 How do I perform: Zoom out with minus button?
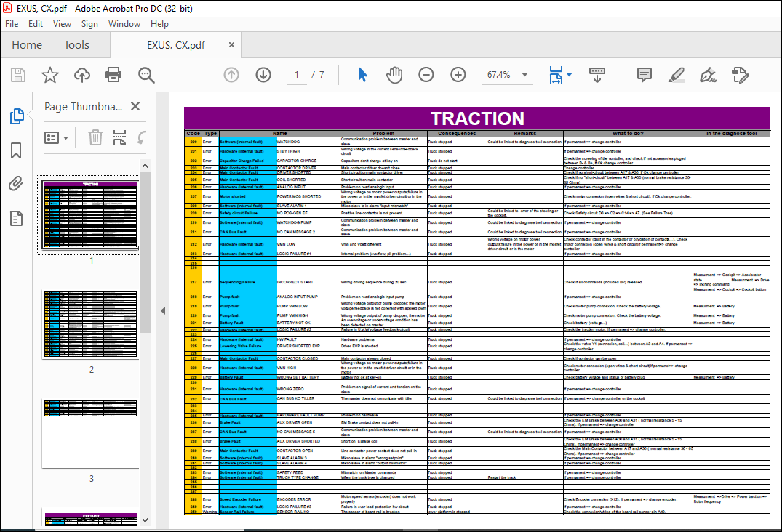tap(426, 75)
